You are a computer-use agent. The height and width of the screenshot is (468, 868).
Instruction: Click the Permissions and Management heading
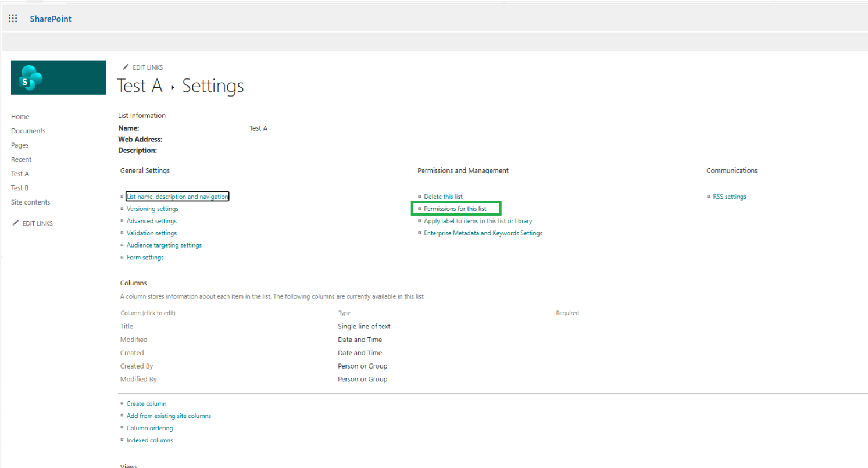pos(463,170)
